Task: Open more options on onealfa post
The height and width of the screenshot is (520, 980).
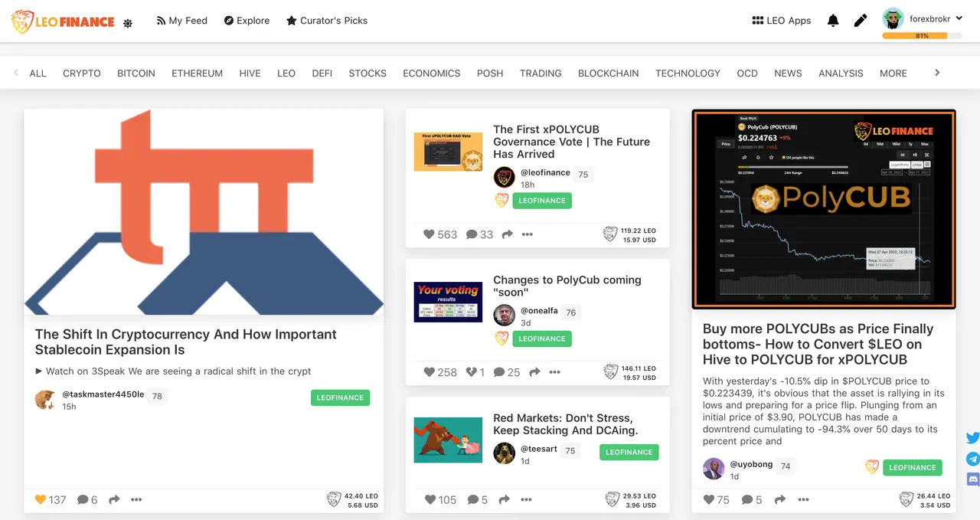Action: [x=555, y=372]
